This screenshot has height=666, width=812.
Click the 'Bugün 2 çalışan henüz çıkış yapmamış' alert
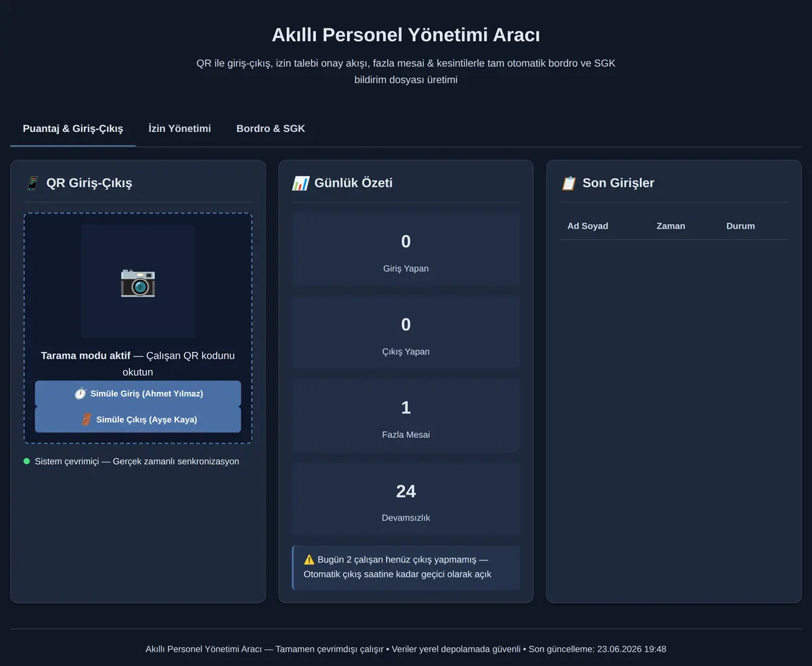406,567
